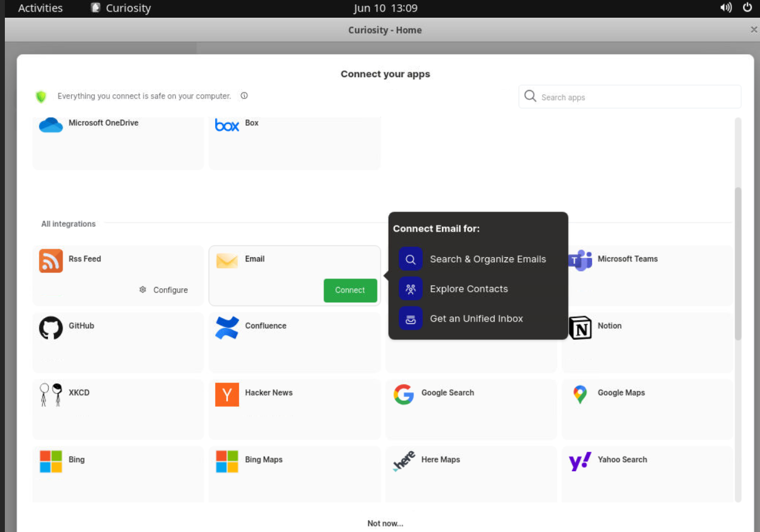Click the Microsoft Teams icon
The image size is (760, 532).
[581, 260]
